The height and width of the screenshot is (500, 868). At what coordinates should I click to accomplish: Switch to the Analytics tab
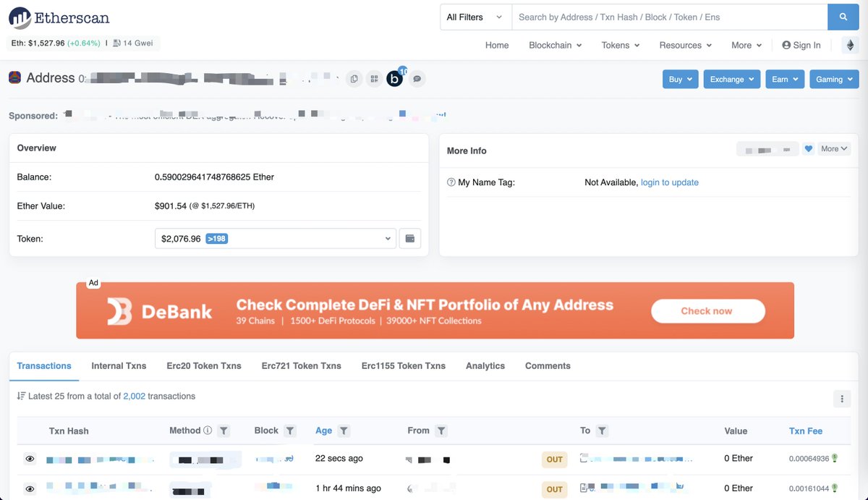[485, 365]
